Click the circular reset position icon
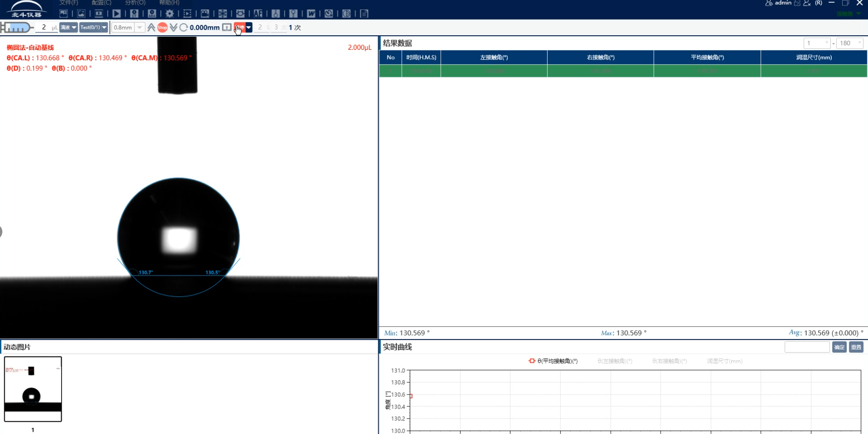Viewport: 868px width, 434px height. click(184, 28)
